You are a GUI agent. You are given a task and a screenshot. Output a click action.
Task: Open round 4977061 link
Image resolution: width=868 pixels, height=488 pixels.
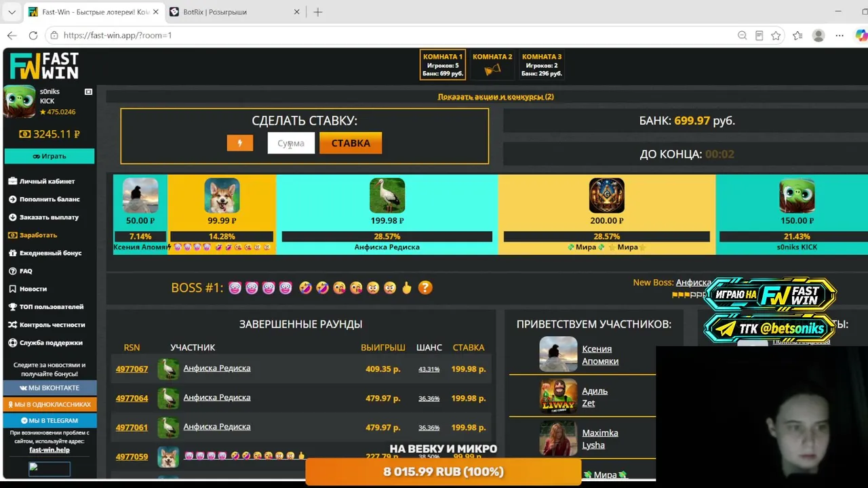[x=132, y=428]
